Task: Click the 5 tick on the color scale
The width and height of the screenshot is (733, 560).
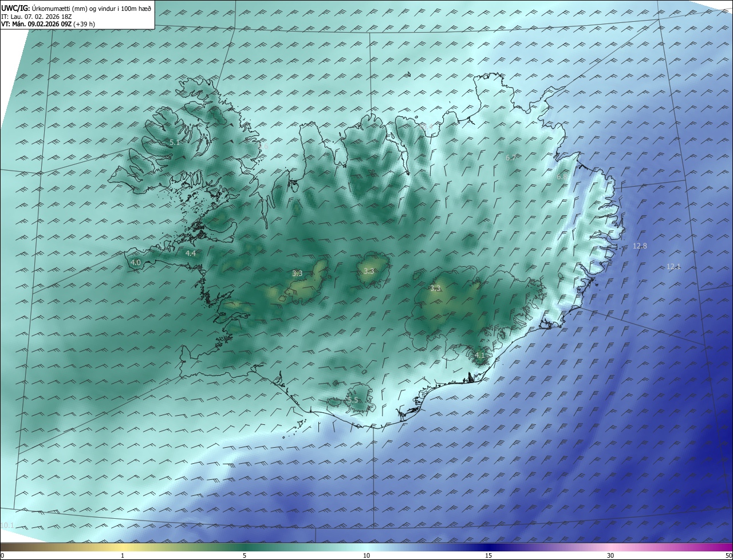Action: [245, 555]
